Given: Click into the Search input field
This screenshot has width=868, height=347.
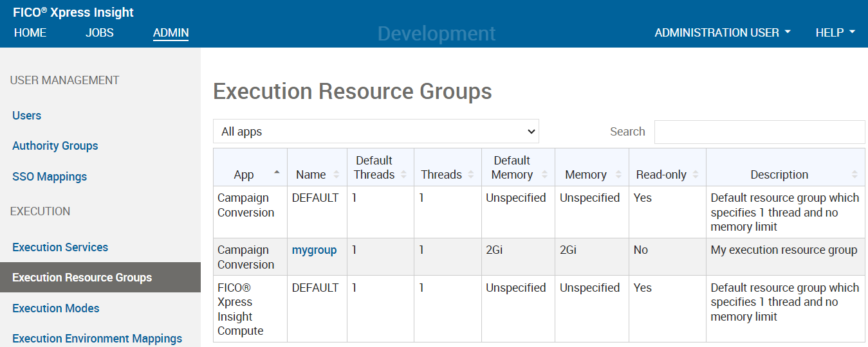Looking at the screenshot, I should (759, 132).
